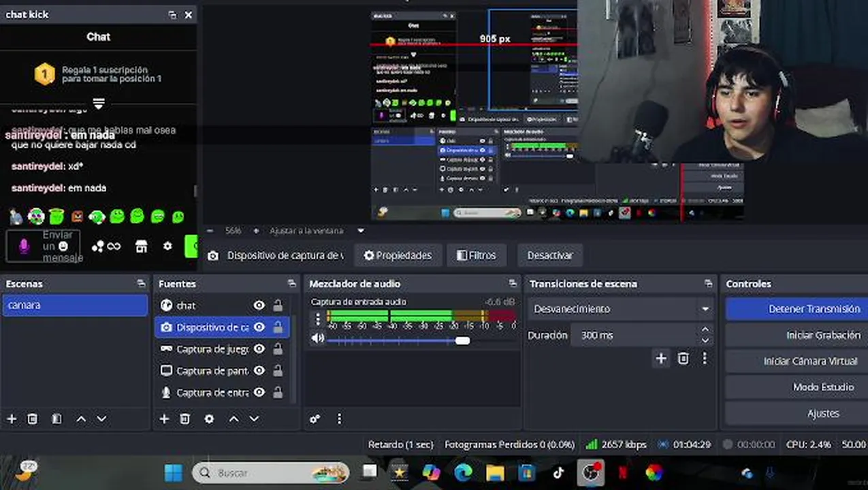The width and height of the screenshot is (868, 490).
Task: Lock the chat source
Action: point(278,306)
